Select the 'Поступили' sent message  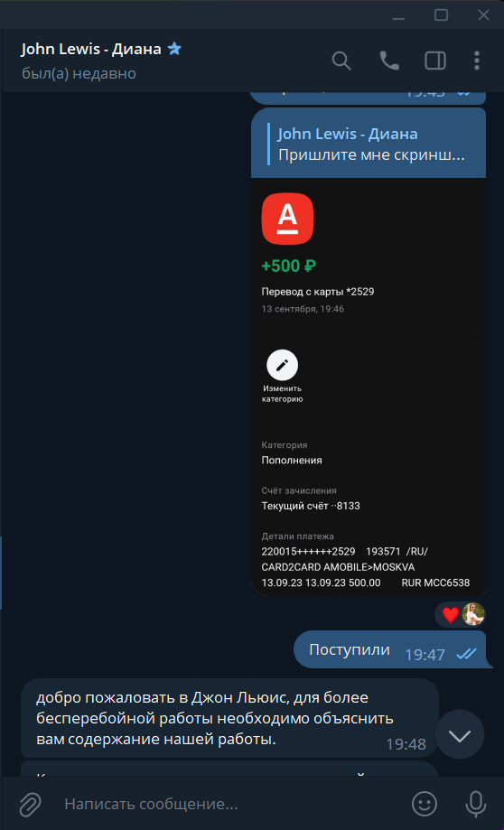tap(389, 649)
